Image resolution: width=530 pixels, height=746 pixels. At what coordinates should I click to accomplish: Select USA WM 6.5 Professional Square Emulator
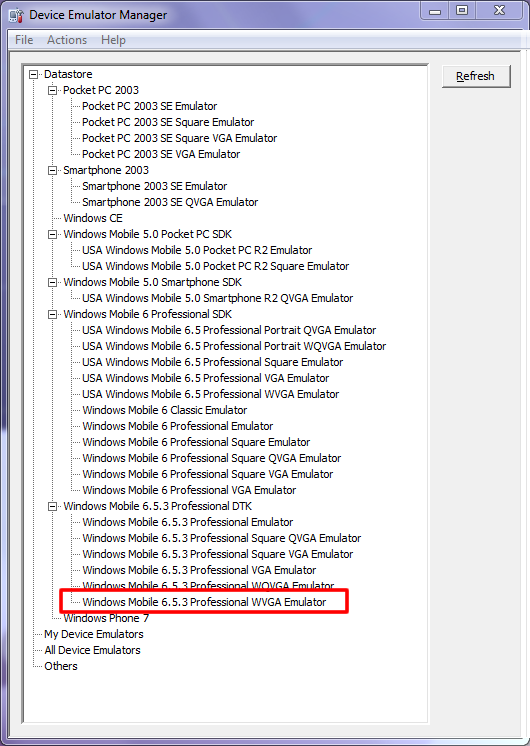(212, 362)
